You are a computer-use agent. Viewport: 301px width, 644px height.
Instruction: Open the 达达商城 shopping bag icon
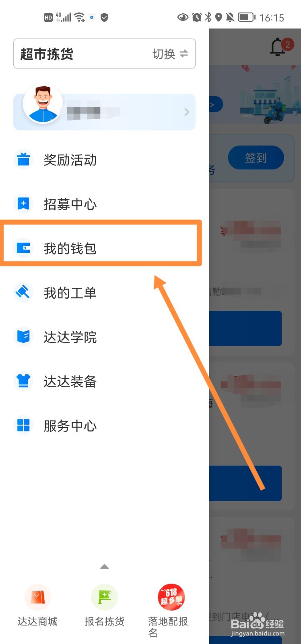click(37, 597)
